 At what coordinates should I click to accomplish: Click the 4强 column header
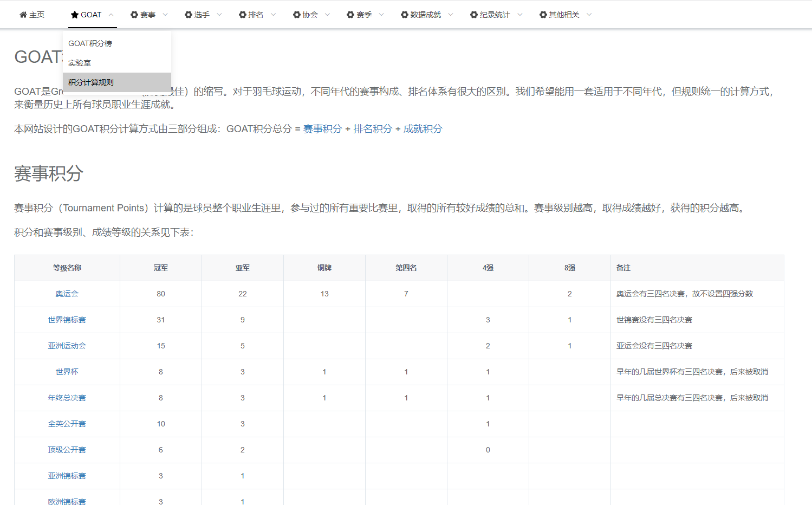[488, 268]
